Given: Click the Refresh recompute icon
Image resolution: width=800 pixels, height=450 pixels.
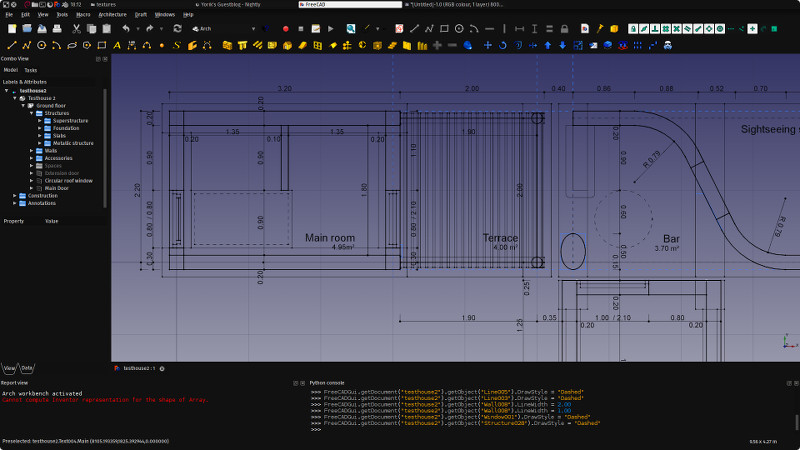Looking at the screenshot, I should click(177, 29).
